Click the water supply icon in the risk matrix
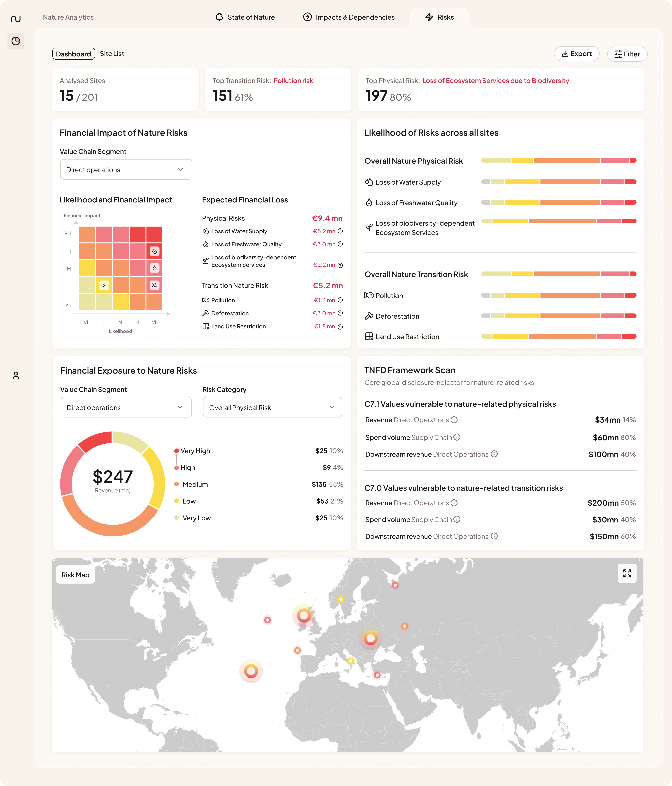Viewport: 672px width, 786px height. coord(154,251)
